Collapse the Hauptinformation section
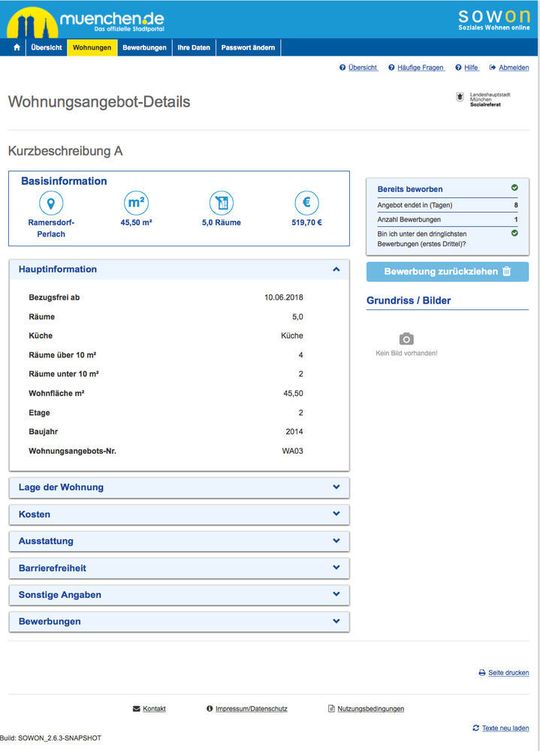Image resolution: width=540 pixels, height=751 pixels. click(179, 270)
